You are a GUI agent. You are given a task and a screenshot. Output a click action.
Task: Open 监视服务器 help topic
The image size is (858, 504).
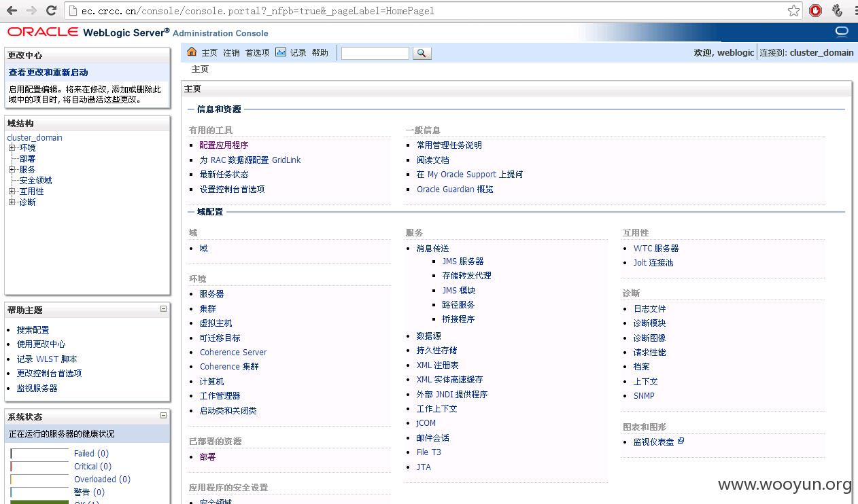tap(37, 388)
